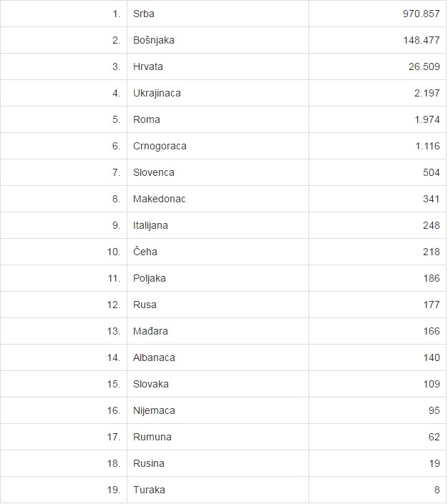Select the Crnogoraca table cell
Screen dimensions: 448x504
tap(160, 146)
